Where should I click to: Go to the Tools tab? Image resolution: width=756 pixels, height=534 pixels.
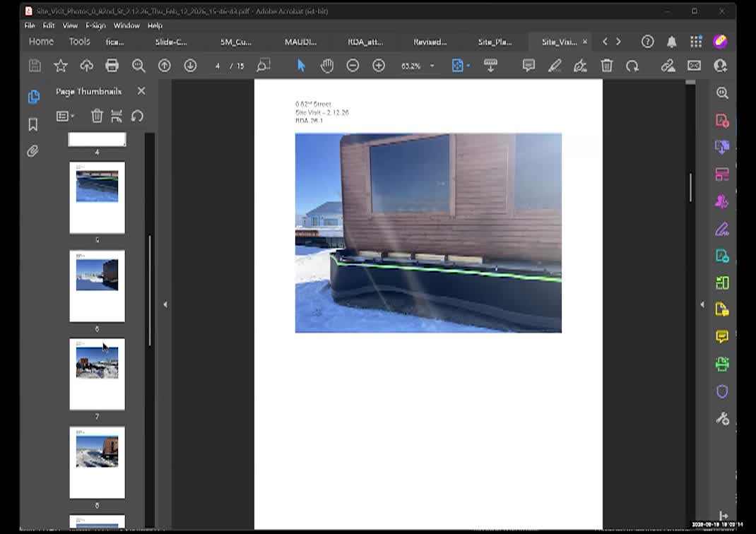pos(80,42)
